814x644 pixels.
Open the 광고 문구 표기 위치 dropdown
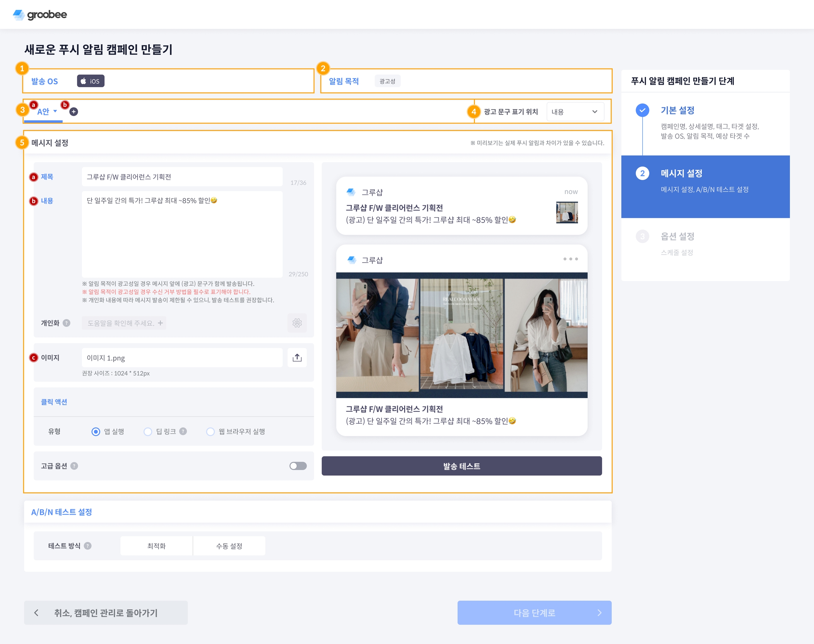pos(574,112)
